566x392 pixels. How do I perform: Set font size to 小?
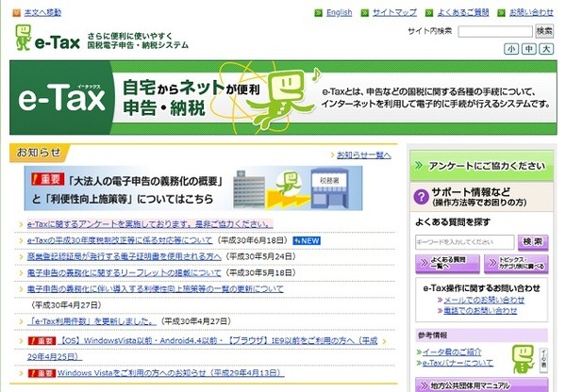coord(511,49)
